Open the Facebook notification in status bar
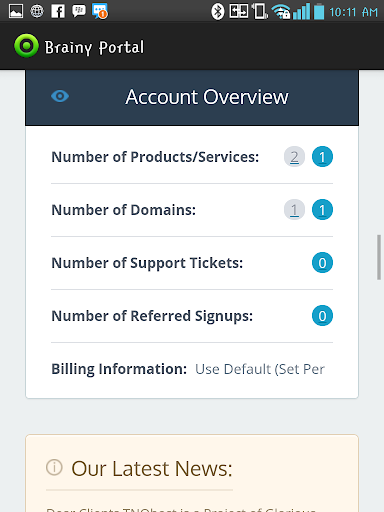This screenshot has height=512, width=384. tap(58, 12)
